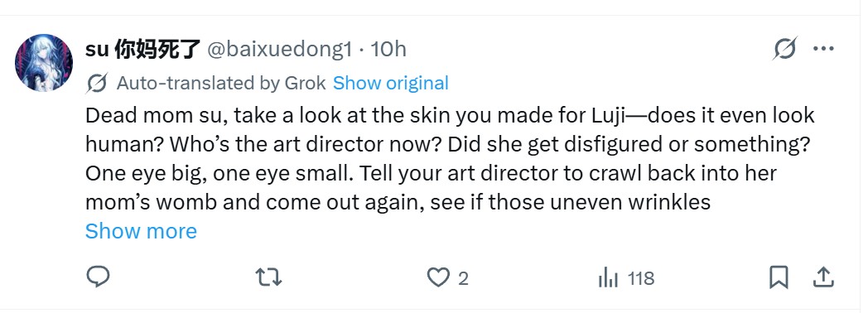Repost the tweet using the retweet arrows
868x313 pixels.
click(269, 277)
